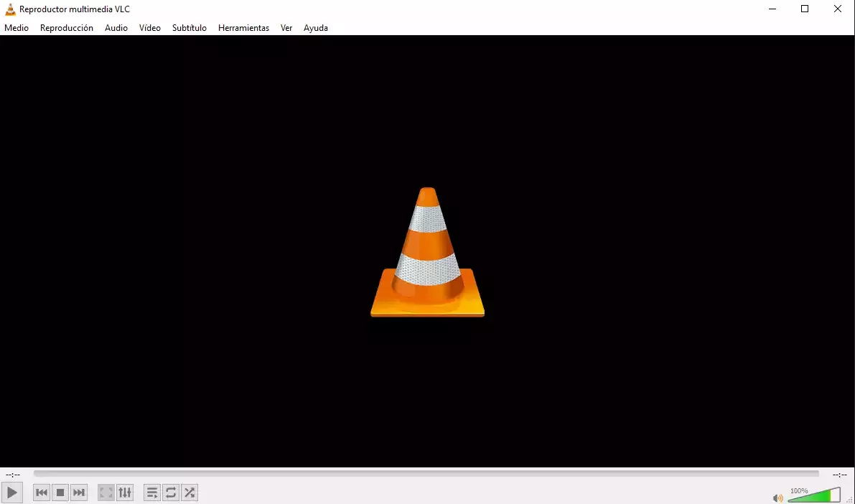Viewport: 855px width, 504px height.
Task: Click the large VLC cone in video area
Action: tap(428, 252)
